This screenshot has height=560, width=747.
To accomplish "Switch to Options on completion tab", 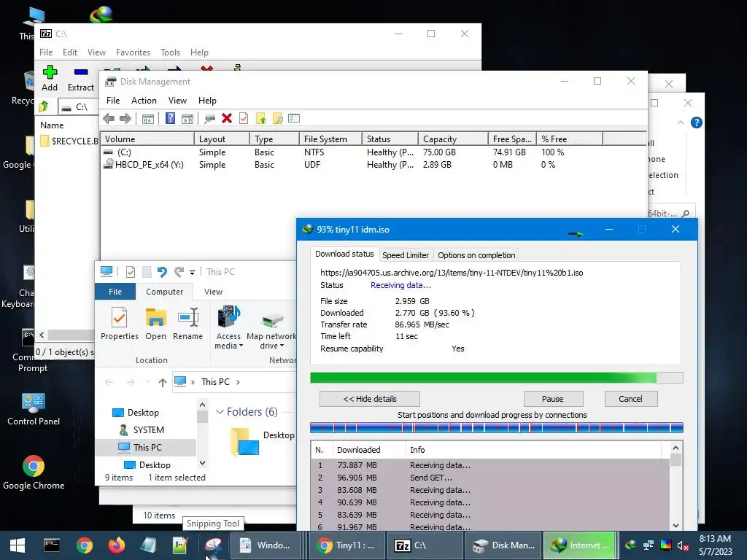I will pos(476,255).
